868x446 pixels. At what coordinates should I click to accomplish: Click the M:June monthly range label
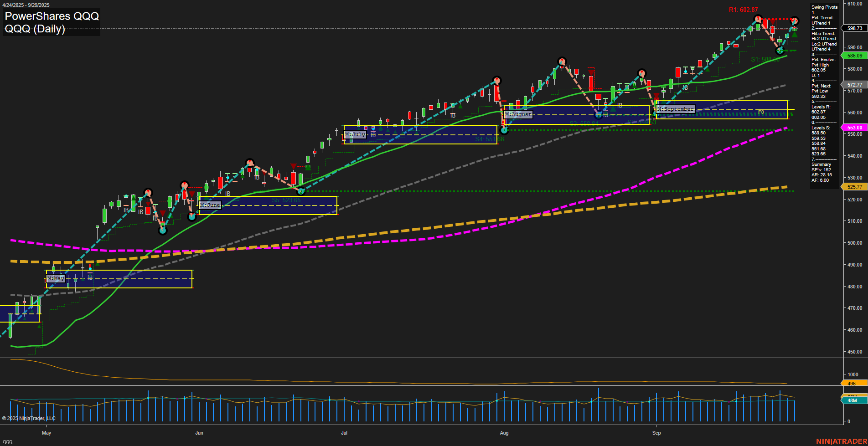pos(210,205)
